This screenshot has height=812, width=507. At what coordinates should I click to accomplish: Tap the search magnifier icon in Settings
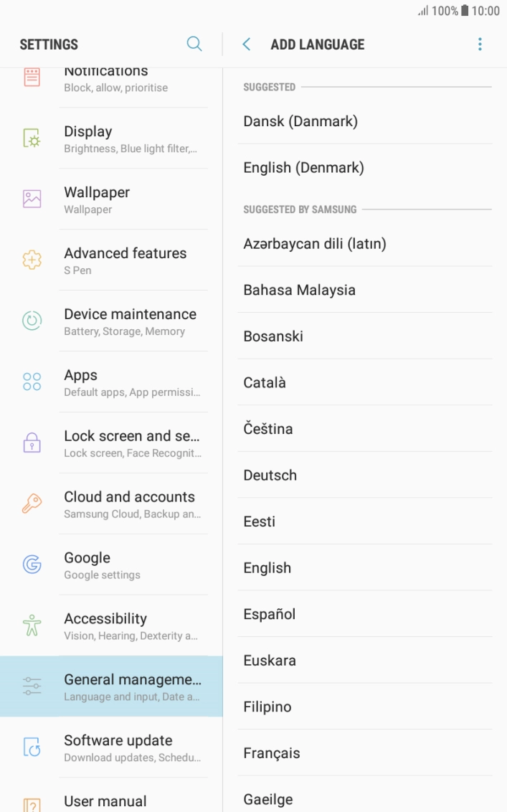[194, 44]
